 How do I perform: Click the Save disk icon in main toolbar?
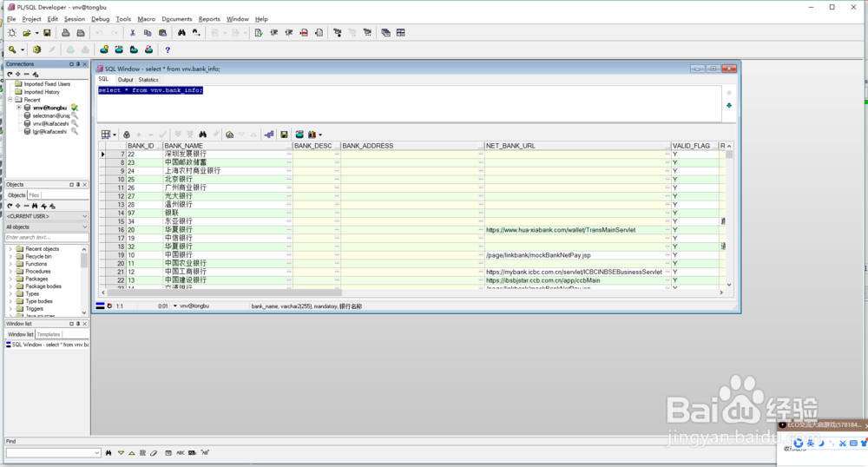[x=47, y=33]
